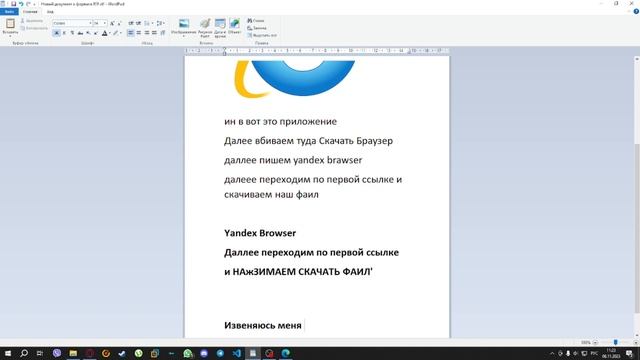Open Microsoft Edge from the taskbar

pyautogui.click(x=286, y=353)
